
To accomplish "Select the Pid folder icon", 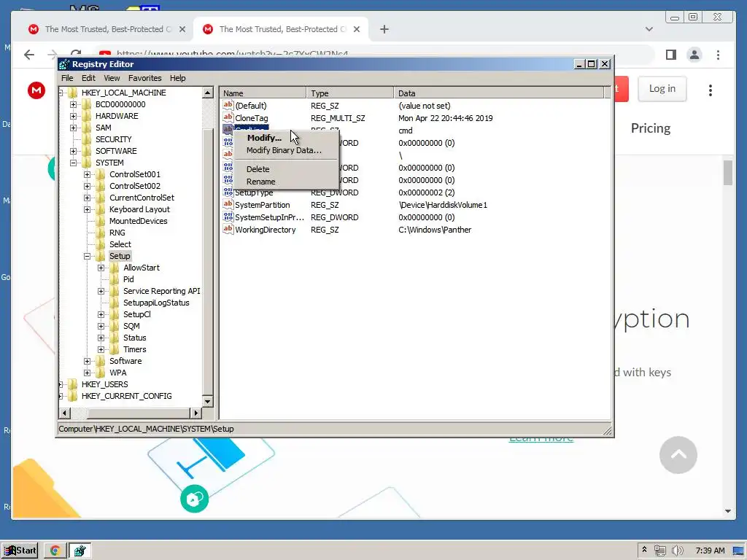I will tap(115, 279).
